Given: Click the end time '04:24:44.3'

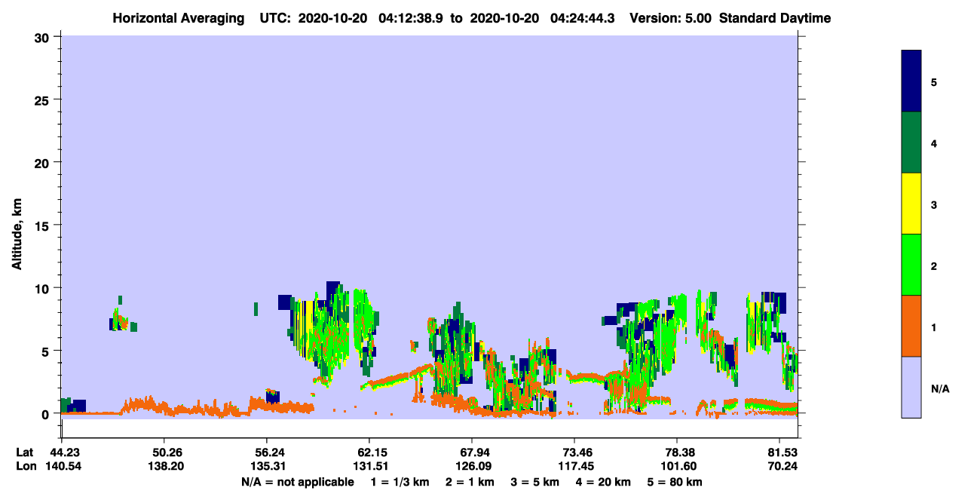Looking at the screenshot, I should tap(583, 18).
